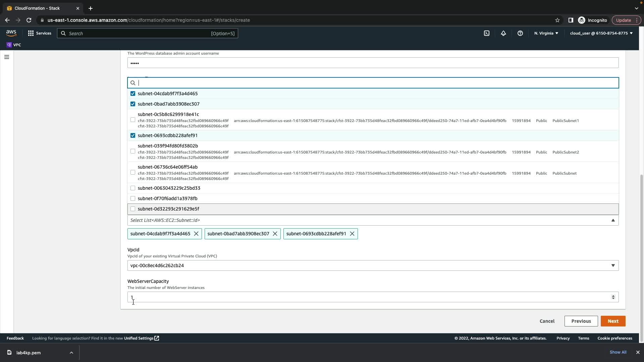Viewport: 644px width, 362px height.
Task: Expand the left hamburger navigation menu
Action: tap(6, 57)
